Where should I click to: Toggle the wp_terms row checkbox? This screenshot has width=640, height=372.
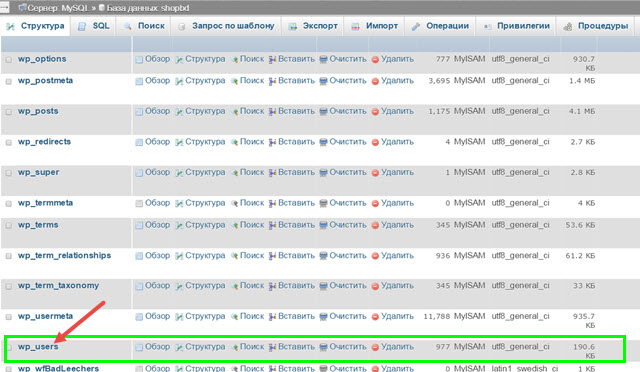[x=9, y=225]
